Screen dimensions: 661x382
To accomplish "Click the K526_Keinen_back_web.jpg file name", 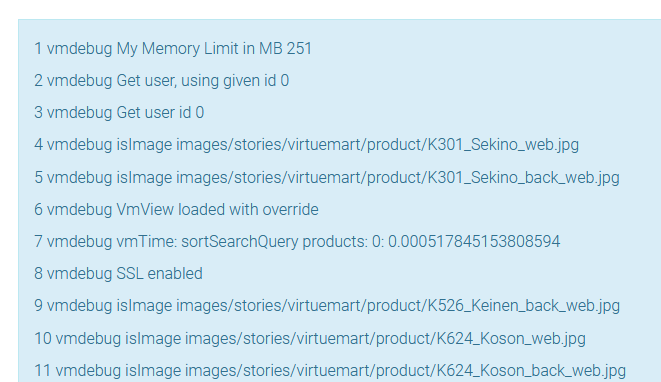I will pos(524,306).
